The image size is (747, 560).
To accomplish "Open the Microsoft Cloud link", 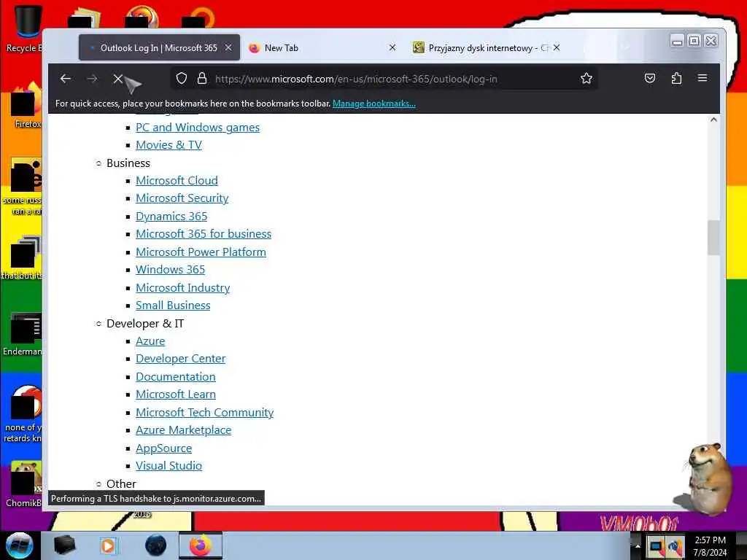I will [177, 181].
